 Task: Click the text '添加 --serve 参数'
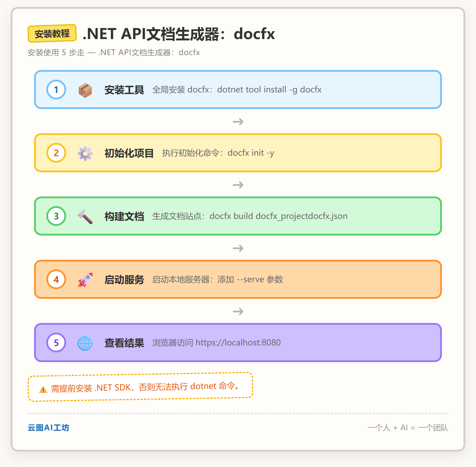[x=250, y=279]
